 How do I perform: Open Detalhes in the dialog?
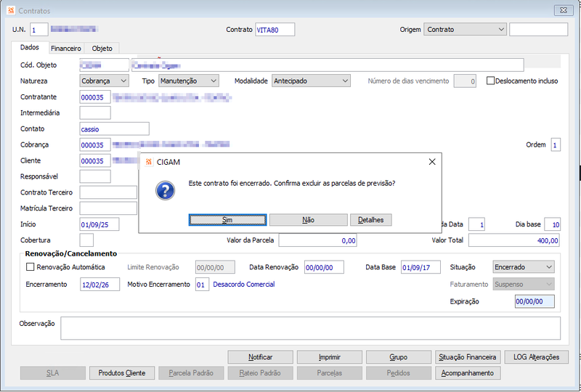370,220
